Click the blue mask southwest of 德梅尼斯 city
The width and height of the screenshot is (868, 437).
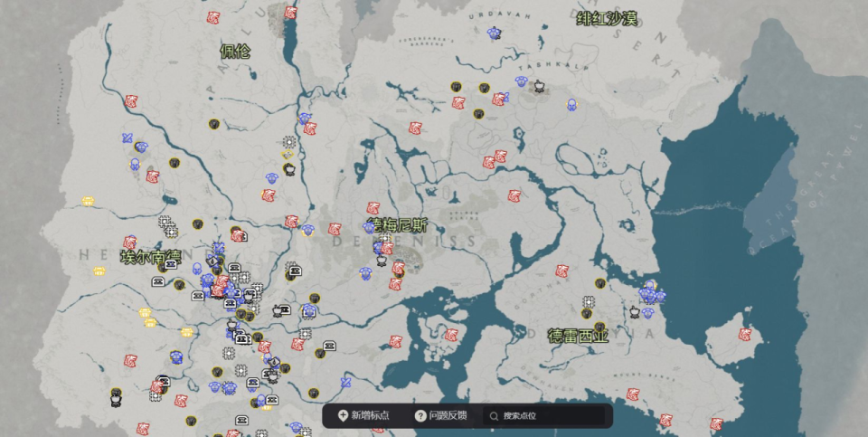coord(364,273)
